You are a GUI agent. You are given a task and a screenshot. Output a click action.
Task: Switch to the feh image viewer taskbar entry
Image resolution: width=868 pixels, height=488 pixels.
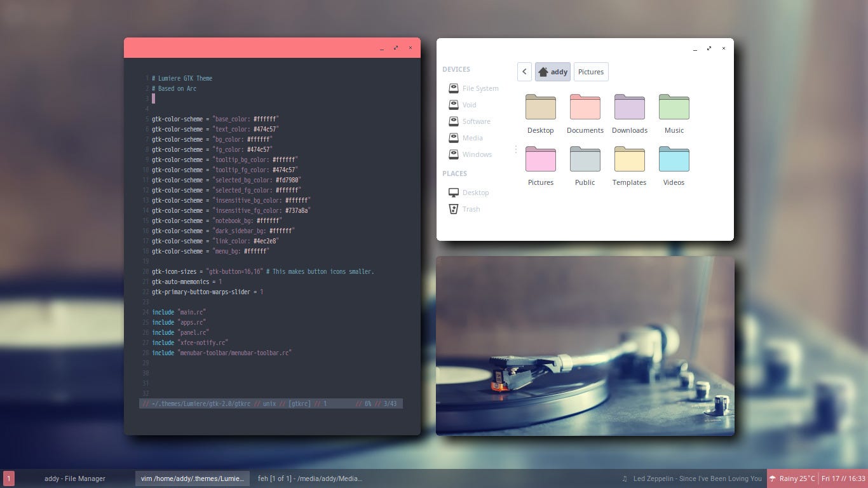click(x=310, y=478)
